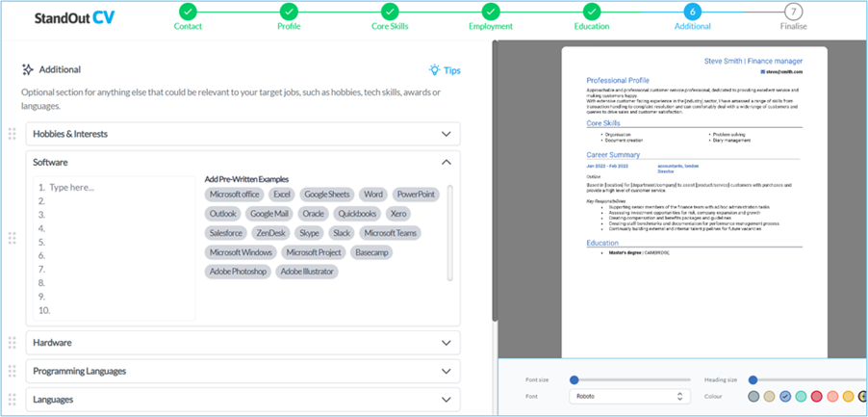Add Microsoft office example
The image size is (868, 417).
click(x=234, y=195)
